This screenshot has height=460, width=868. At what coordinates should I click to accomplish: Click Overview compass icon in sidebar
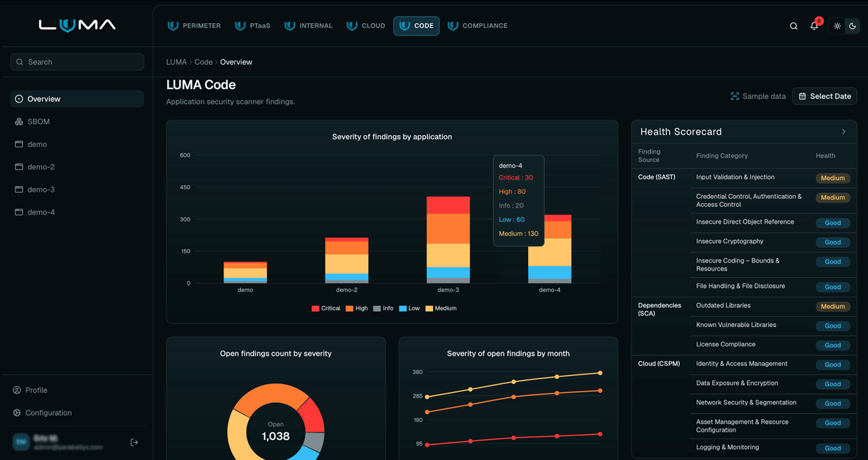19,99
